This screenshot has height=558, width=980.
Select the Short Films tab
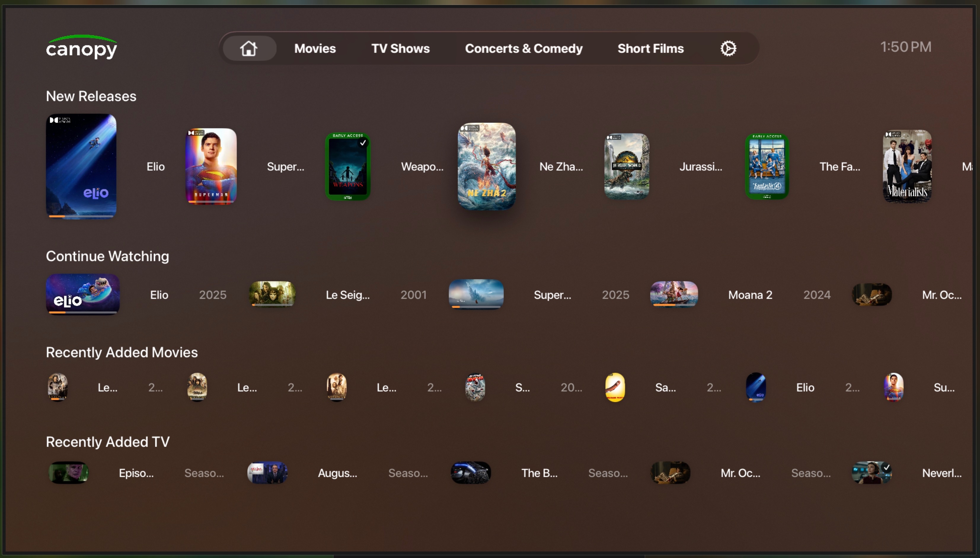point(651,48)
